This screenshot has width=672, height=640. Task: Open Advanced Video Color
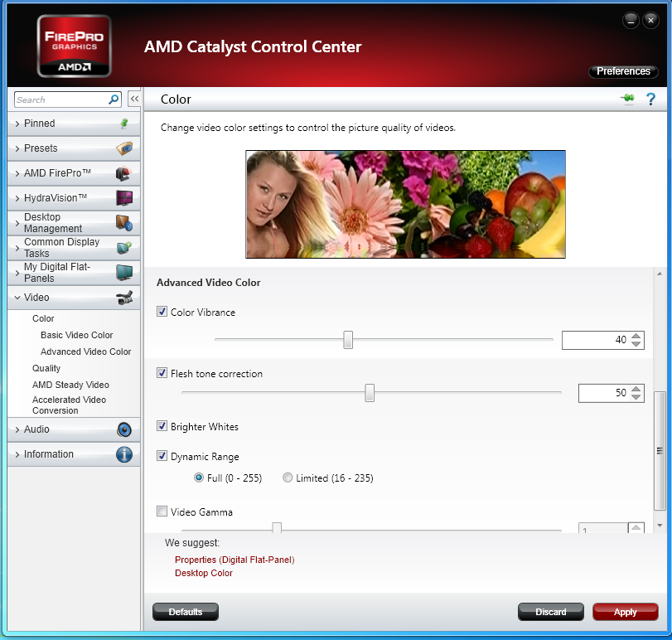pyautogui.click(x=85, y=352)
